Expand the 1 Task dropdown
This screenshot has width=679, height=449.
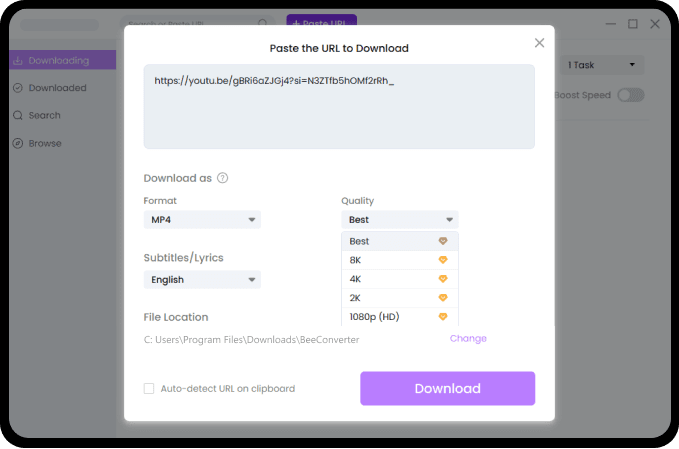click(x=602, y=65)
